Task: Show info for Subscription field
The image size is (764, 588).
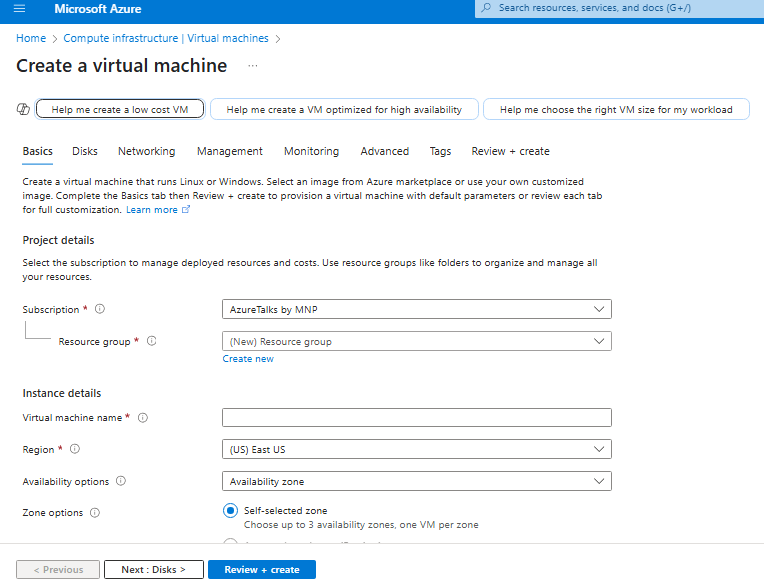Action: [x=100, y=309]
